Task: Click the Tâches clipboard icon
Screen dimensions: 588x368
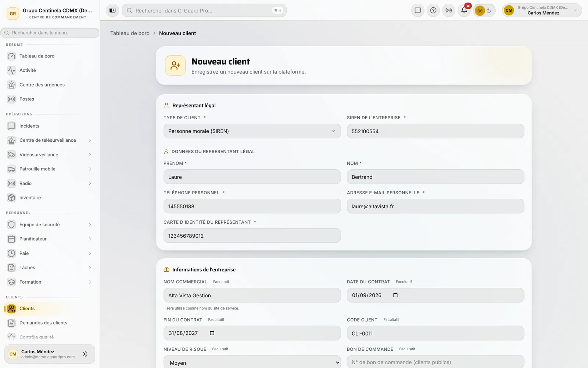Action: 11,268
